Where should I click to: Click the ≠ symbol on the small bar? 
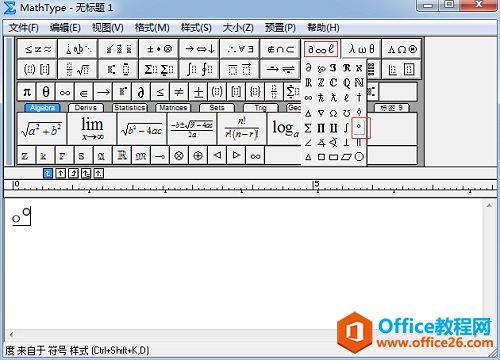[179, 92]
